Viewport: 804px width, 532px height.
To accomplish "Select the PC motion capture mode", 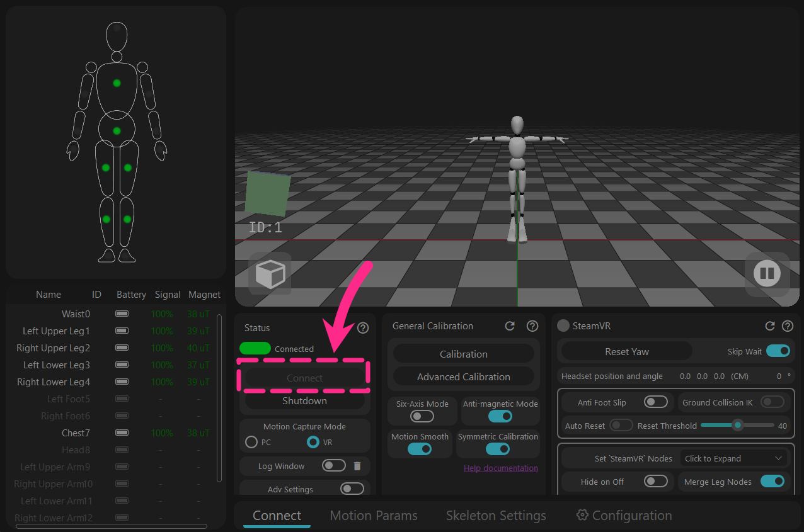I will [251, 442].
